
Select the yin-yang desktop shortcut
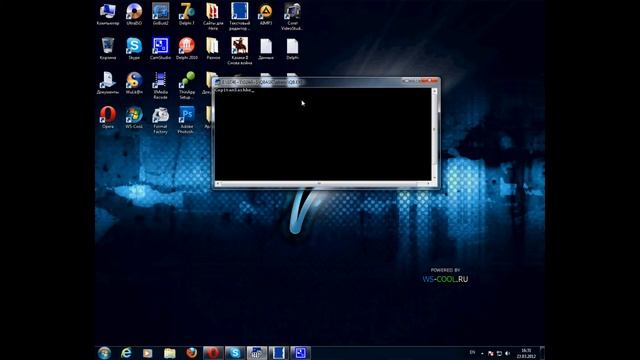pyautogui.click(x=134, y=83)
